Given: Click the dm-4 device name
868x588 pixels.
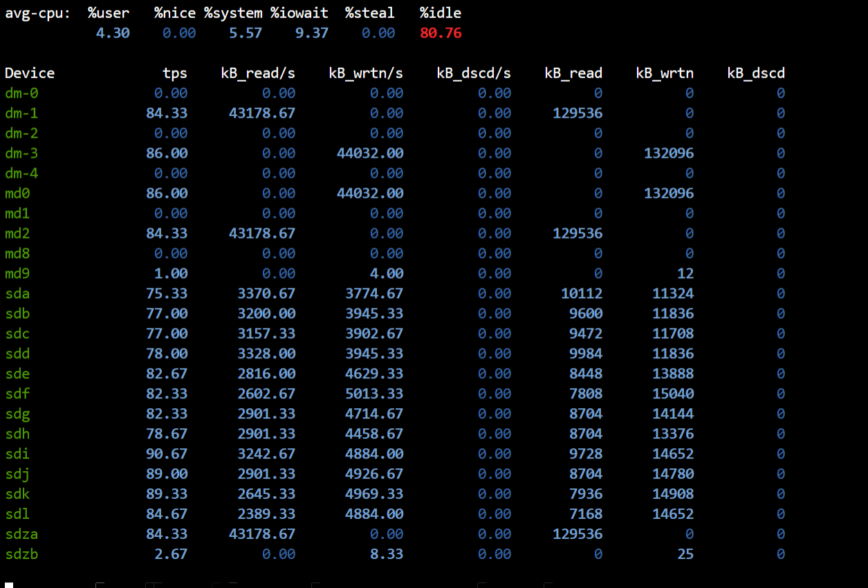Looking at the screenshot, I should pos(21,174).
